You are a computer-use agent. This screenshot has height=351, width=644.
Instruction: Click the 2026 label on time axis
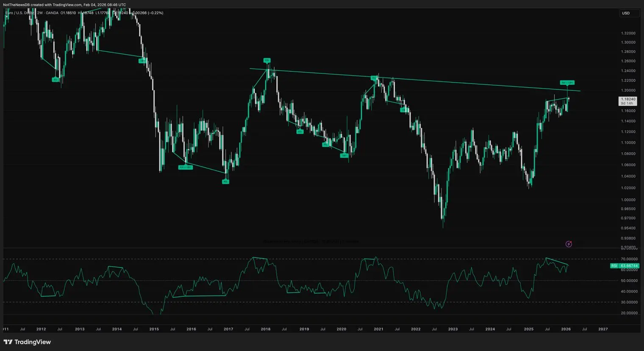click(566, 329)
